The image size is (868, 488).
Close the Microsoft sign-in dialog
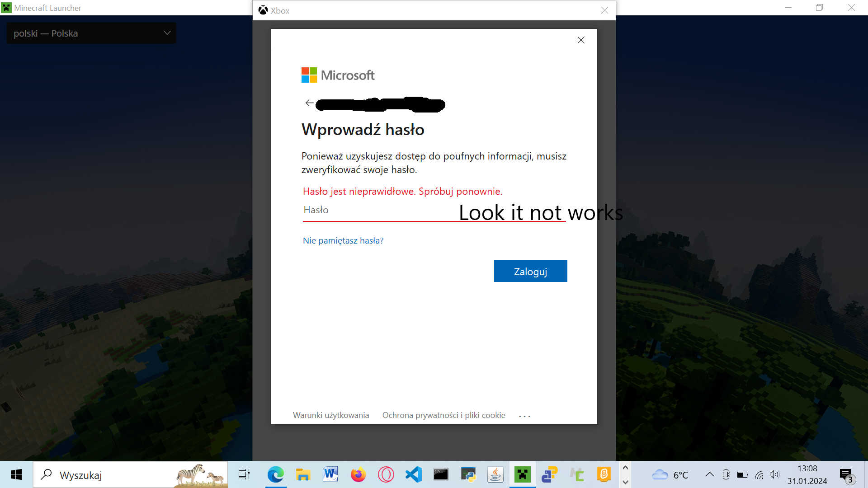click(581, 40)
